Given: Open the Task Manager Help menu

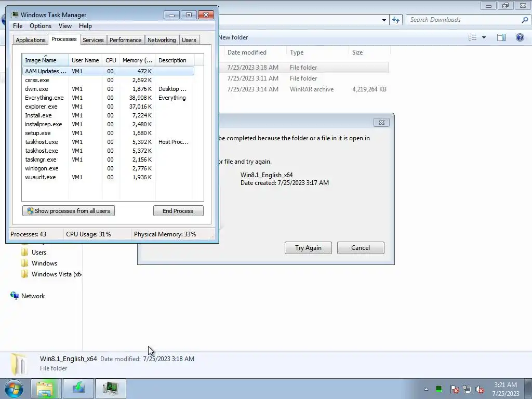Looking at the screenshot, I should coord(85,26).
